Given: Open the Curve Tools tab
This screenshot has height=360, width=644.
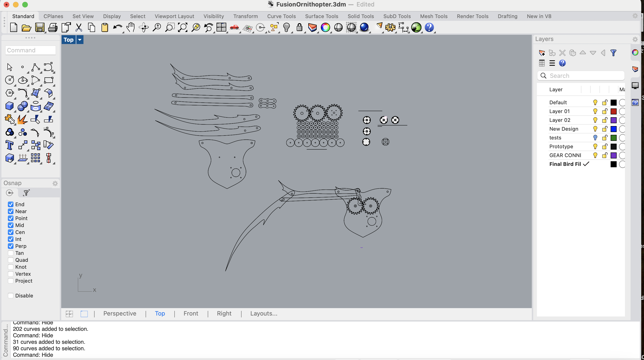Looking at the screenshot, I should coord(281,16).
